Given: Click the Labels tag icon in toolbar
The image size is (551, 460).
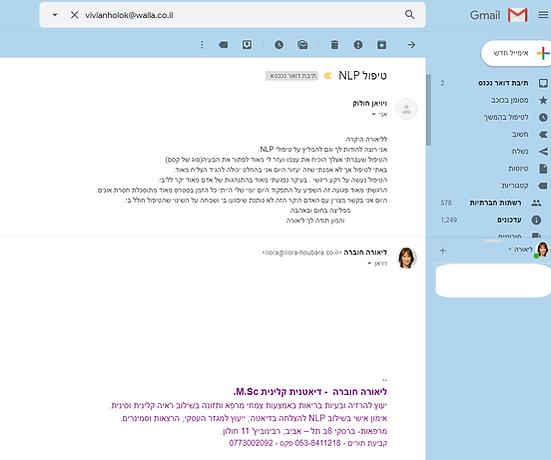Looking at the screenshot, I should (x=223, y=45).
